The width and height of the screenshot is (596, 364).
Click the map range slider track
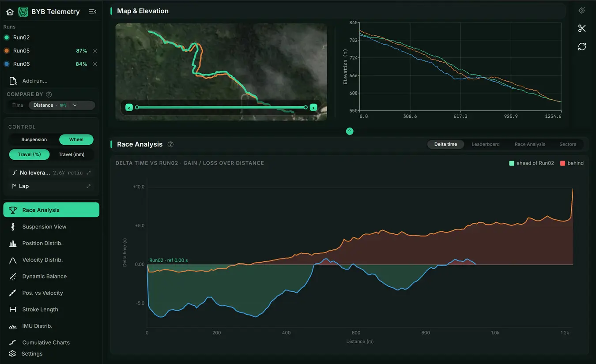221,107
